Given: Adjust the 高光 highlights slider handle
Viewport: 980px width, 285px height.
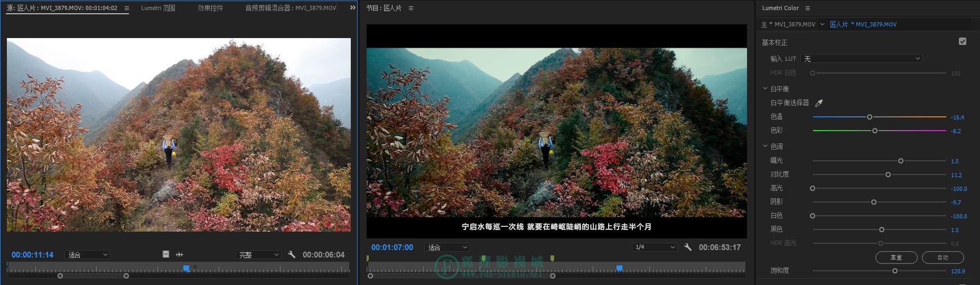Looking at the screenshot, I should [x=813, y=188].
